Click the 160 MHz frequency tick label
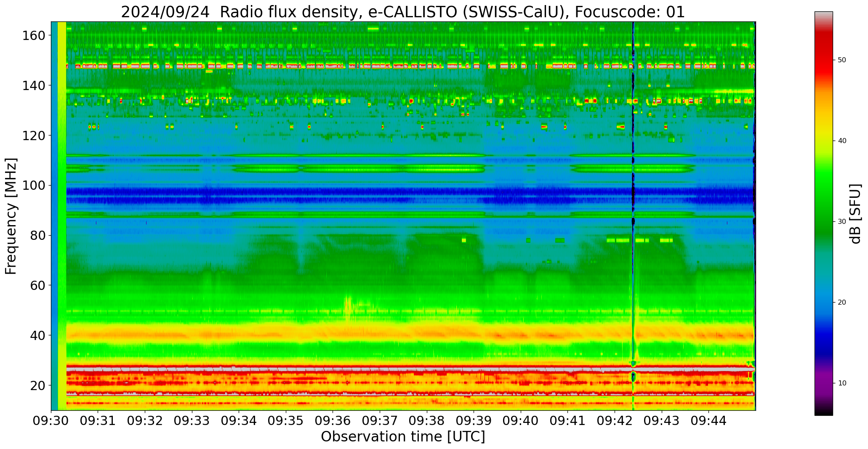Image resolution: width=868 pixels, height=449 pixels. point(33,35)
